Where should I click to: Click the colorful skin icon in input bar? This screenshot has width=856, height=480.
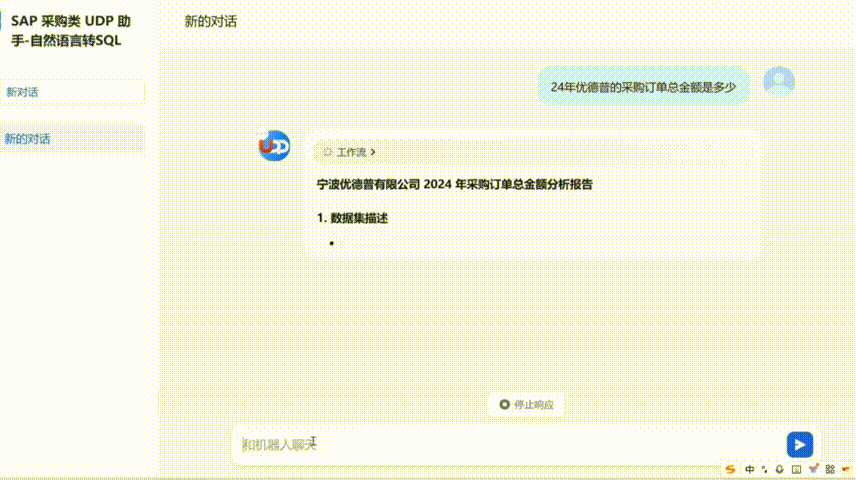813,469
